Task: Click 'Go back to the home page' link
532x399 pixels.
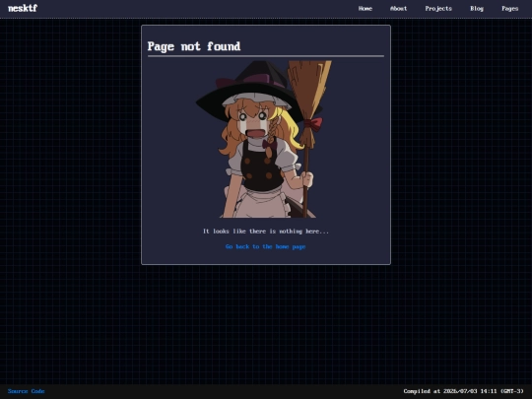Action: point(266,246)
